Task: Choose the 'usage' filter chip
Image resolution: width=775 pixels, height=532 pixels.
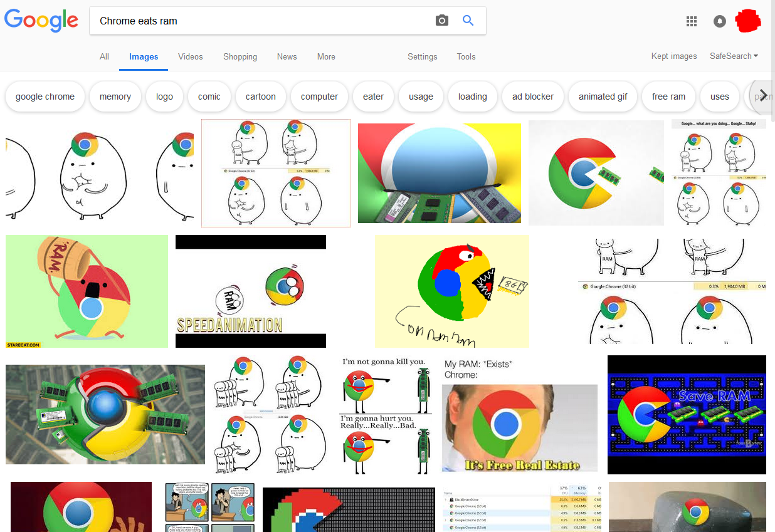Action: [x=421, y=96]
